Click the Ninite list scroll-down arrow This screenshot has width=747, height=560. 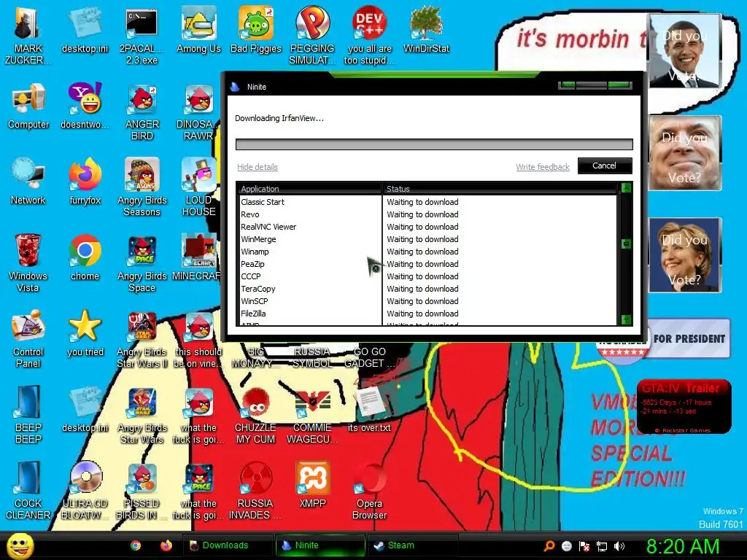pos(627,319)
